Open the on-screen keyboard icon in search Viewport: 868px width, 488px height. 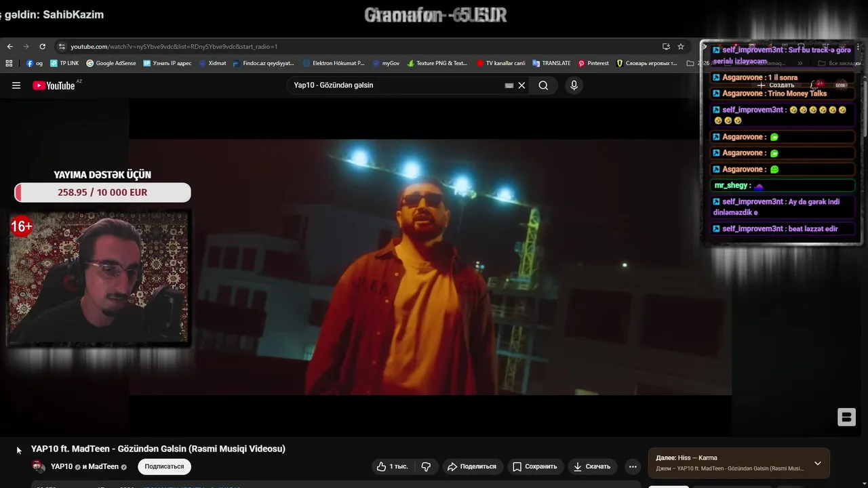[509, 85]
